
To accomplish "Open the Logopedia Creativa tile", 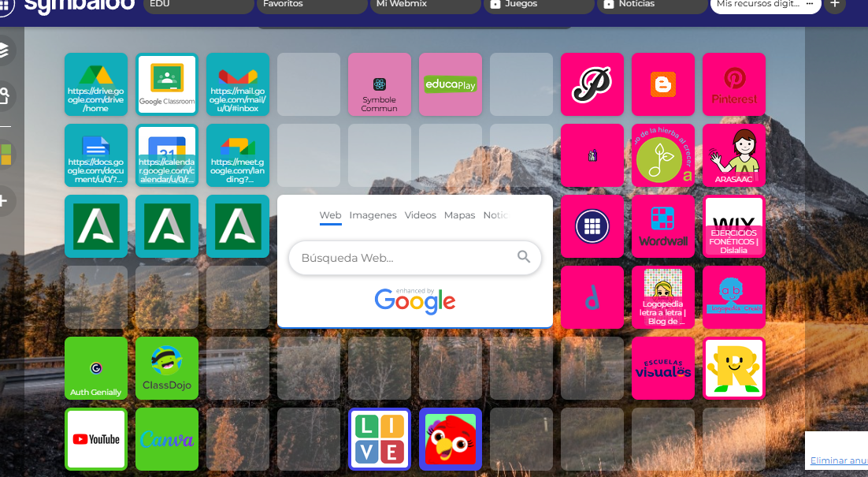I will tap(733, 297).
